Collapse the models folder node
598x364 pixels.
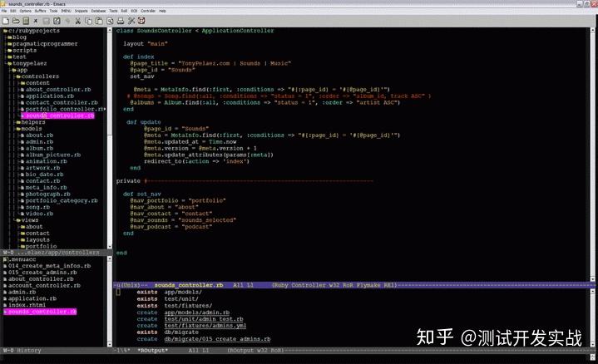(x=18, y=129)
